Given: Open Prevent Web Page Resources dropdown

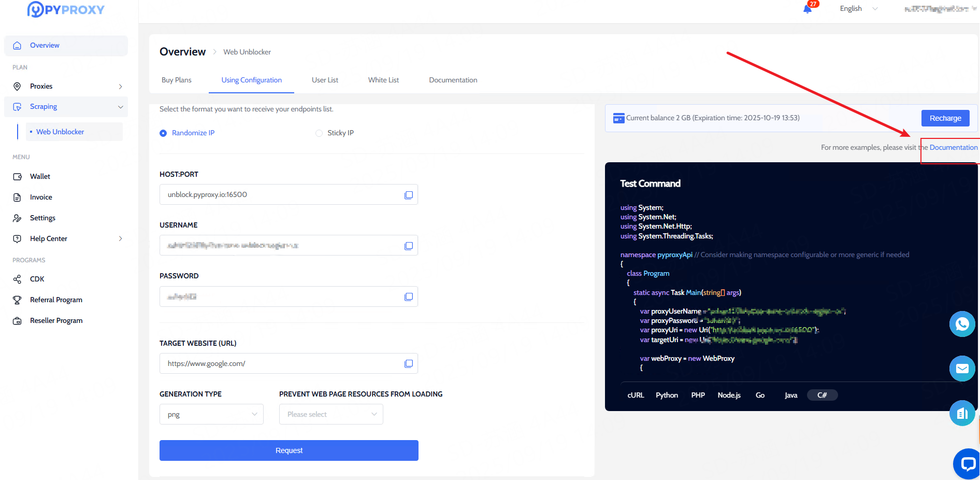Looking at the screenshot, I should coord(331,414).
